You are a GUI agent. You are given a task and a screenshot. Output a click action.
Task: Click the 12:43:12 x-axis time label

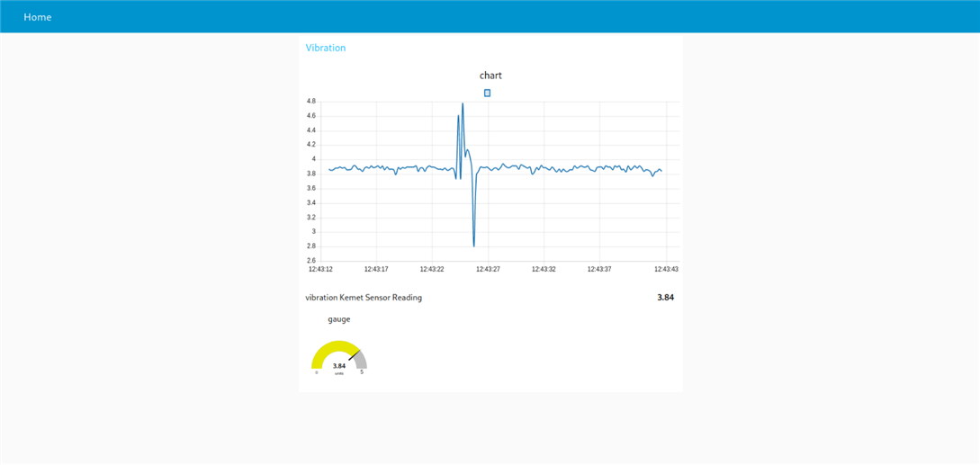pyautogui.click(x=320, y=269)
